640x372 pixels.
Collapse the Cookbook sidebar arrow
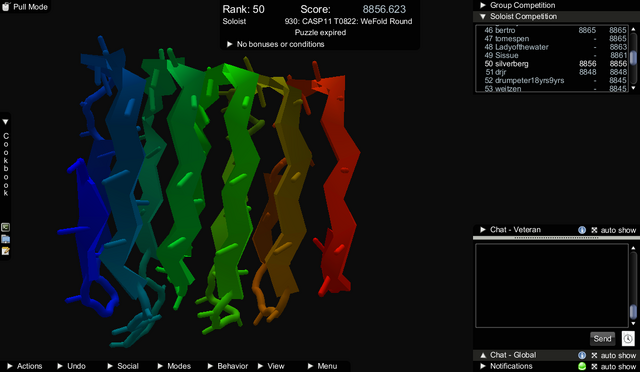click(6, 122)
